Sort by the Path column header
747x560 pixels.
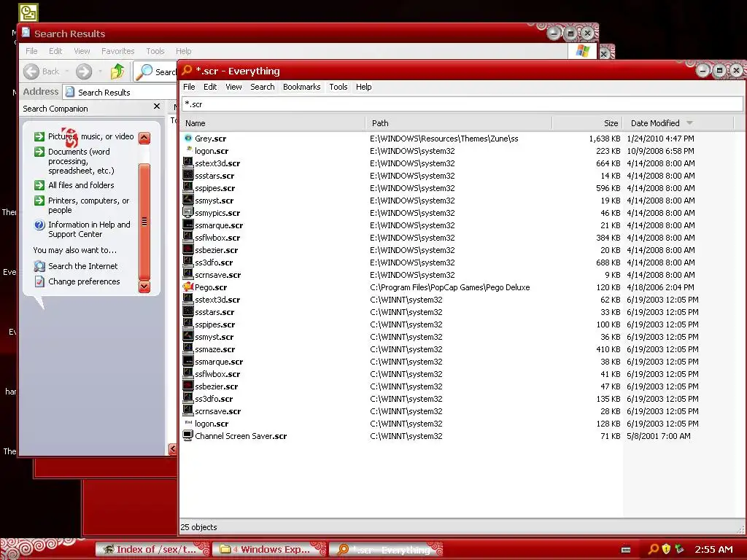click(x=459, y=123)
